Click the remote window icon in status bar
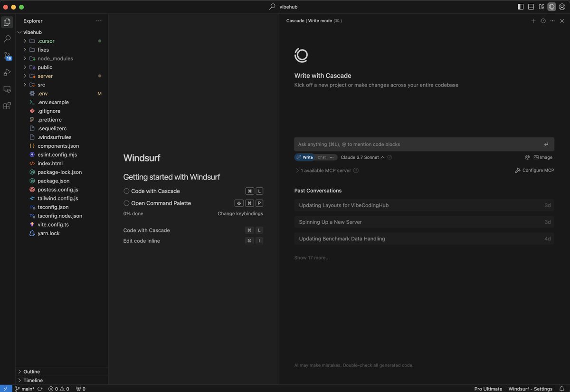The width and height of the screenshot is (570, 392). click(5, 389)
